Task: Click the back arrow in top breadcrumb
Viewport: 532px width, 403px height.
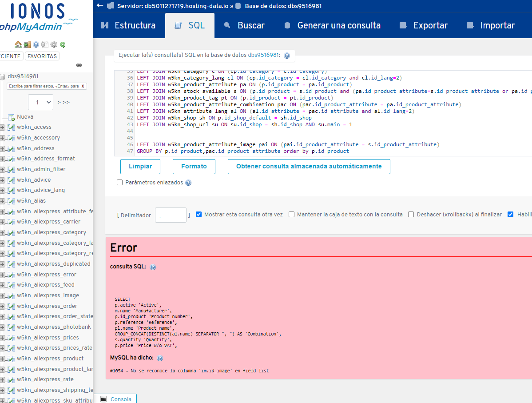Action: click(x=100, y=5)
